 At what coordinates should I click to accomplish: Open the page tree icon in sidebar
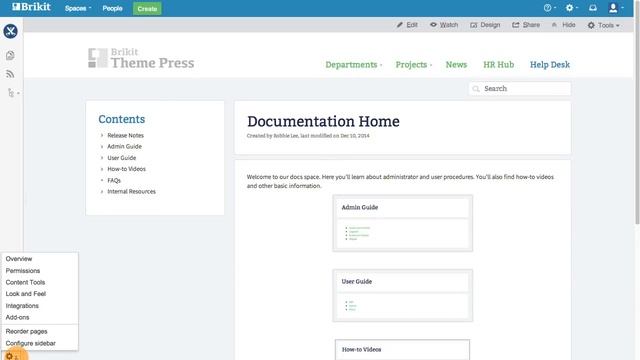click(12, 93)
